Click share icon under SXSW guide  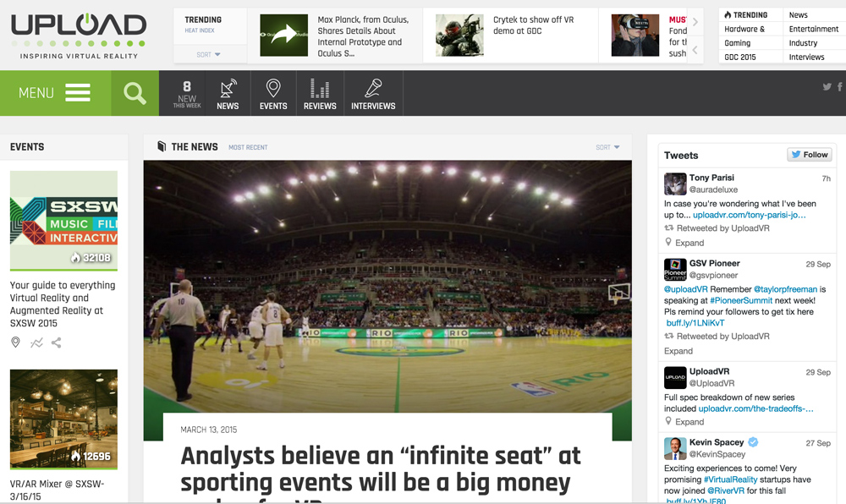click(x=56, y=342)
